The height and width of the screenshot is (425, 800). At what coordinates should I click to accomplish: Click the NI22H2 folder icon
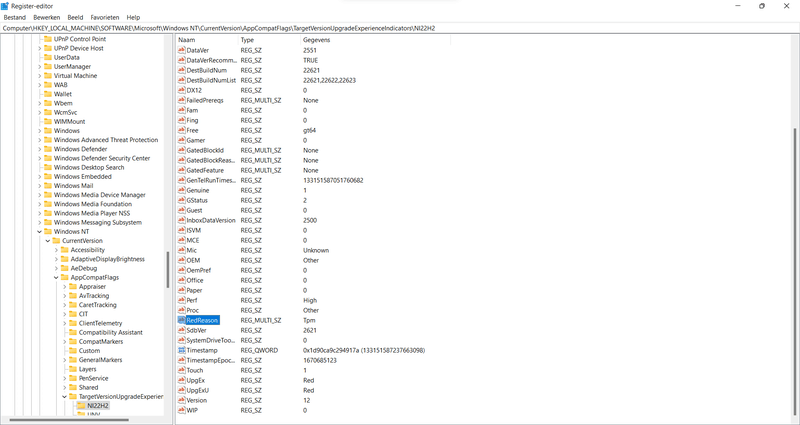click(81, 406)
